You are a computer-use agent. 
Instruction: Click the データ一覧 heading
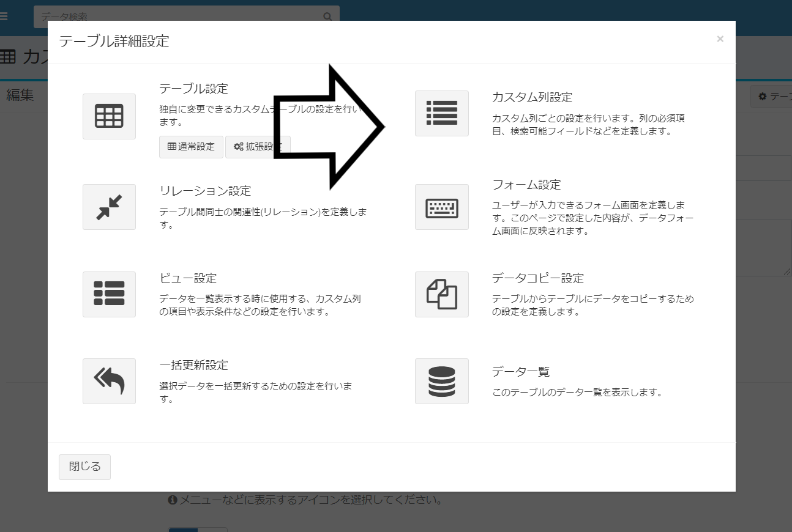(x=521, y=372)
